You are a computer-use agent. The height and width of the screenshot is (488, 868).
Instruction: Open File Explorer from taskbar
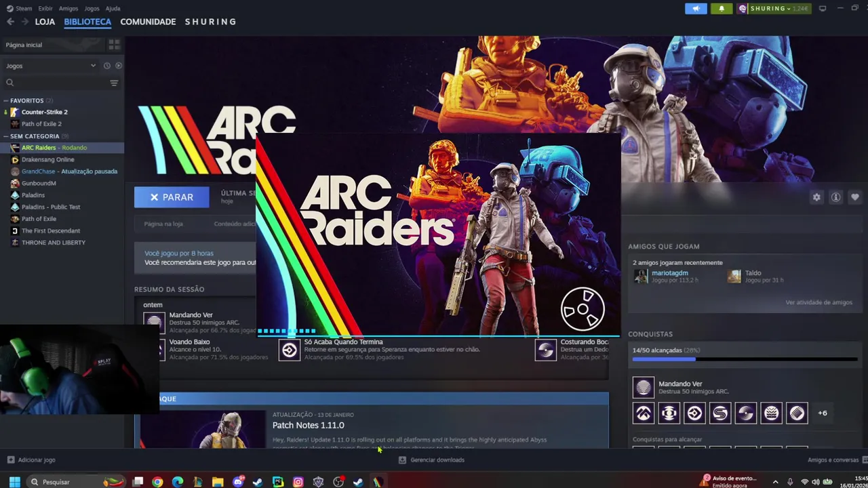point(218,482)
